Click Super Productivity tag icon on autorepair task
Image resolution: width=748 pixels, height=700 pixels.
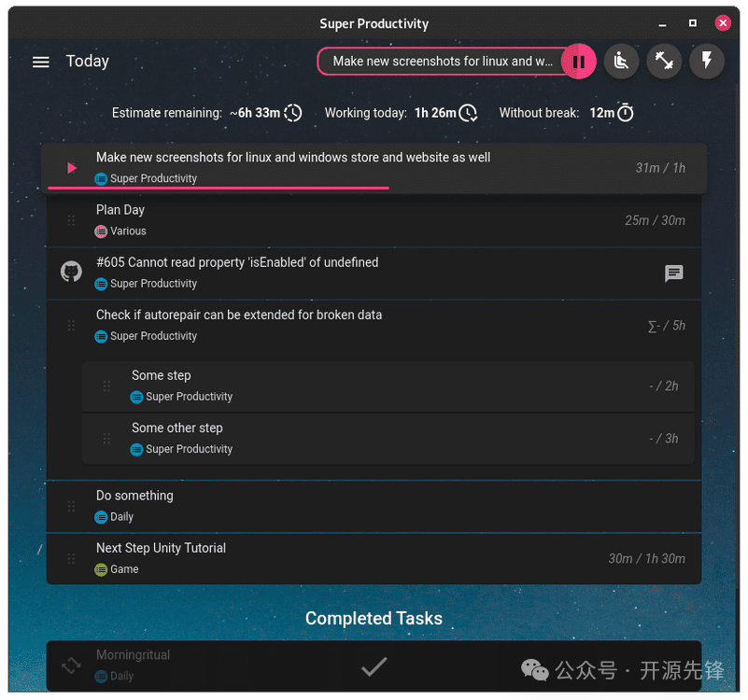(101, 336)
